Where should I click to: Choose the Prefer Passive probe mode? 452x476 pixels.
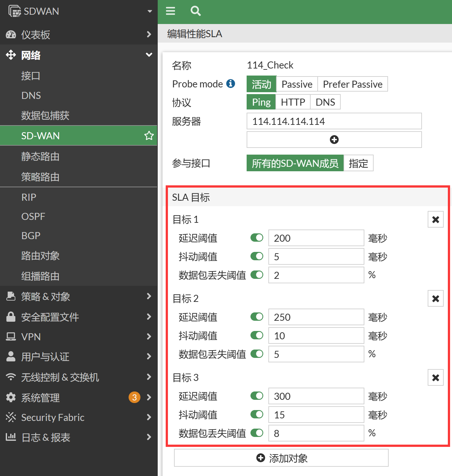[353, 84]
